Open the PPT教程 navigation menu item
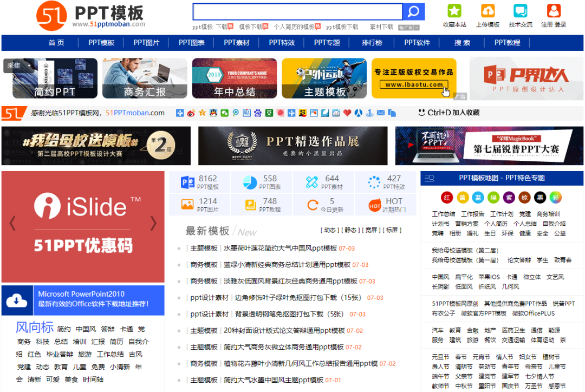 point(508,43)
